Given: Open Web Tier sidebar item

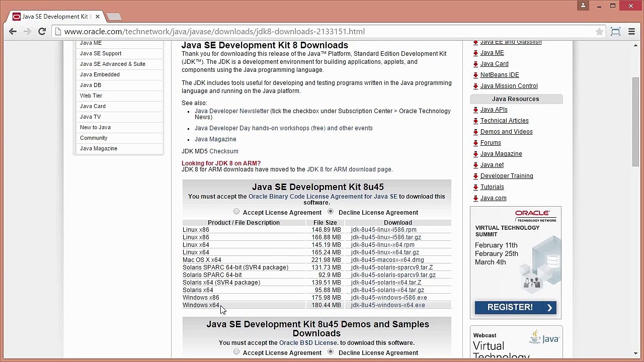Looking at the screenshot, I should [x=91, y=96].
